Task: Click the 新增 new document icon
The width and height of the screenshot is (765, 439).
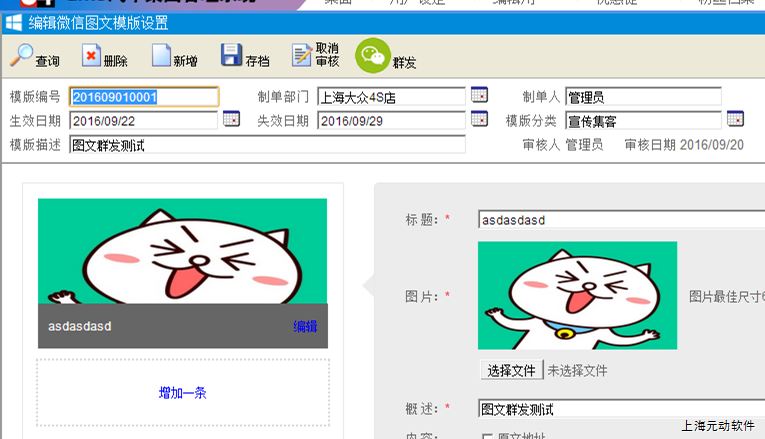Action: (x=161, y=56)
